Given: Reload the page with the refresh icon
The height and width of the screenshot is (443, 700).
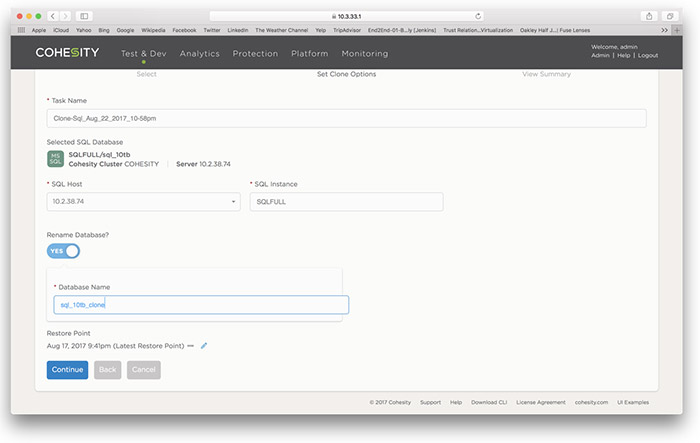Looking at the screenshot, I should pos(478,16).
